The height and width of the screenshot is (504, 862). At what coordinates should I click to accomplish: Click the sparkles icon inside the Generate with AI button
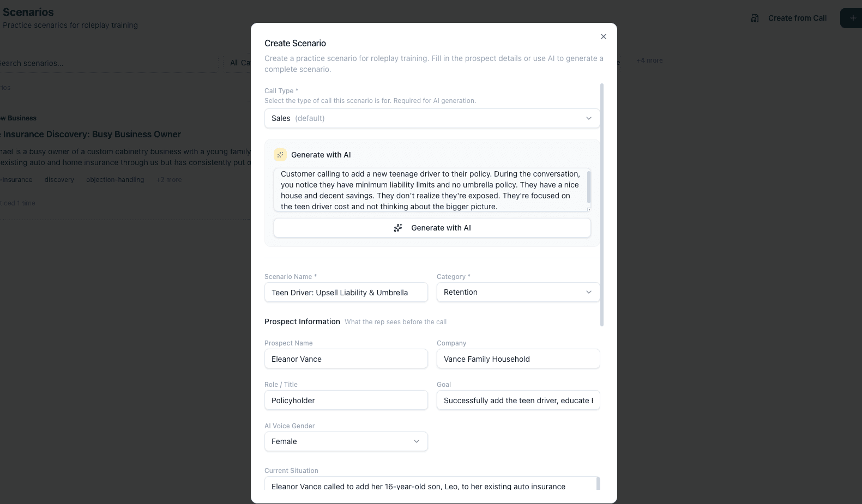pyautogui.click(x=398, y=228)
